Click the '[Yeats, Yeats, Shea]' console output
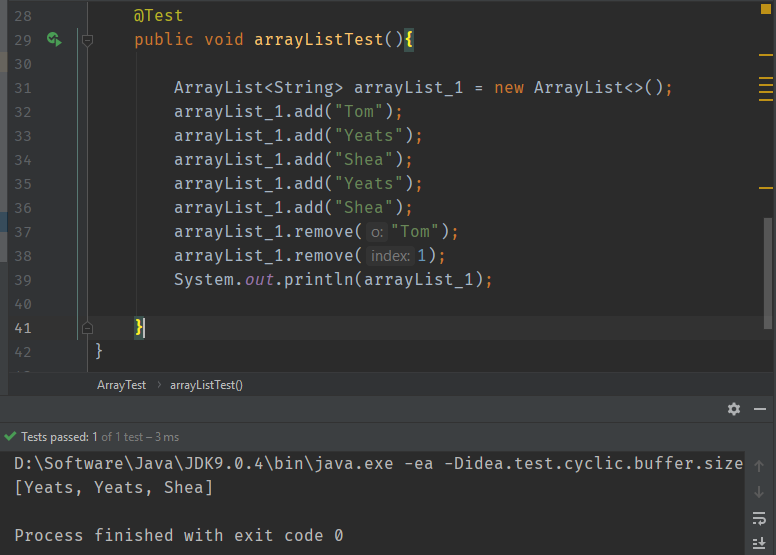The height and width of the screenshot is (555, 776). (114, 488)
